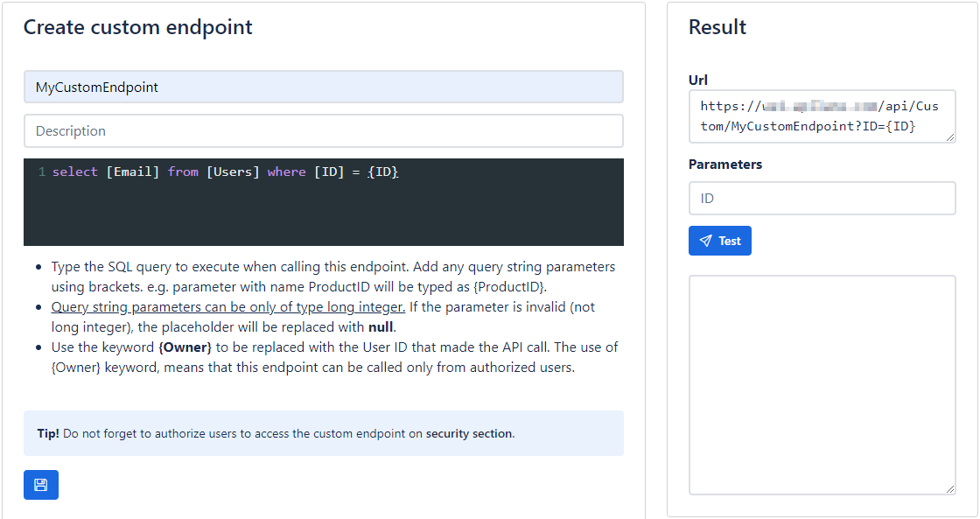The height and width of the screenshot is (519, 980).
Task: Click the 'where' keyword in the query
Action: click(x=286, y=172)
